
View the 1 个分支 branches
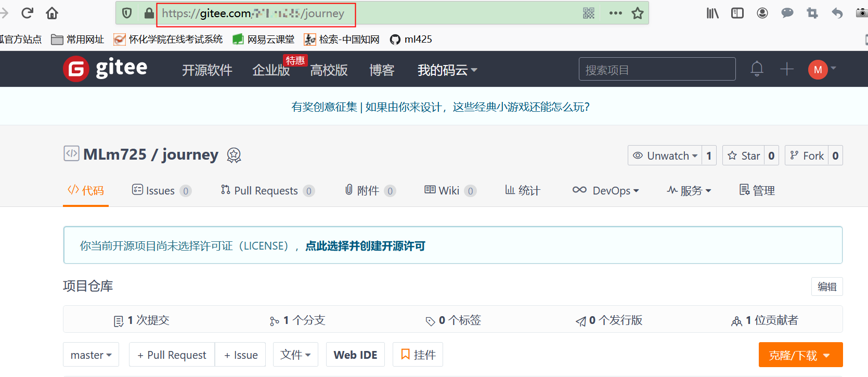tap(297, 320)
